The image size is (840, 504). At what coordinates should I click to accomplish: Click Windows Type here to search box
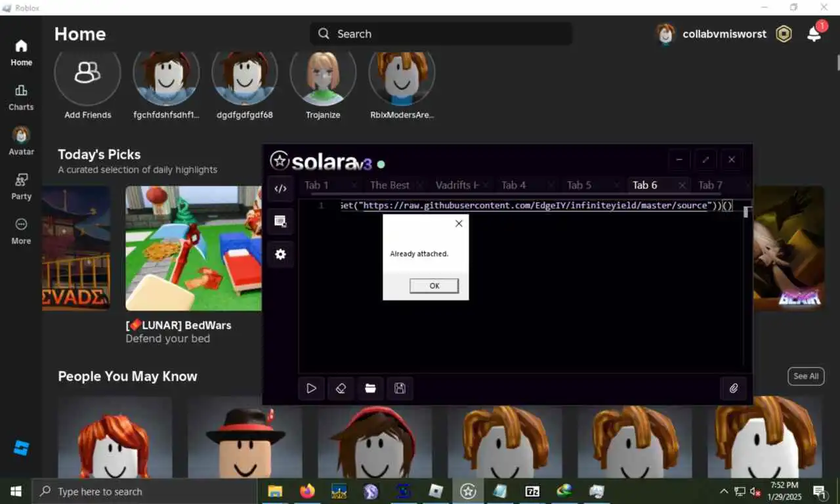tap(144, 491)
